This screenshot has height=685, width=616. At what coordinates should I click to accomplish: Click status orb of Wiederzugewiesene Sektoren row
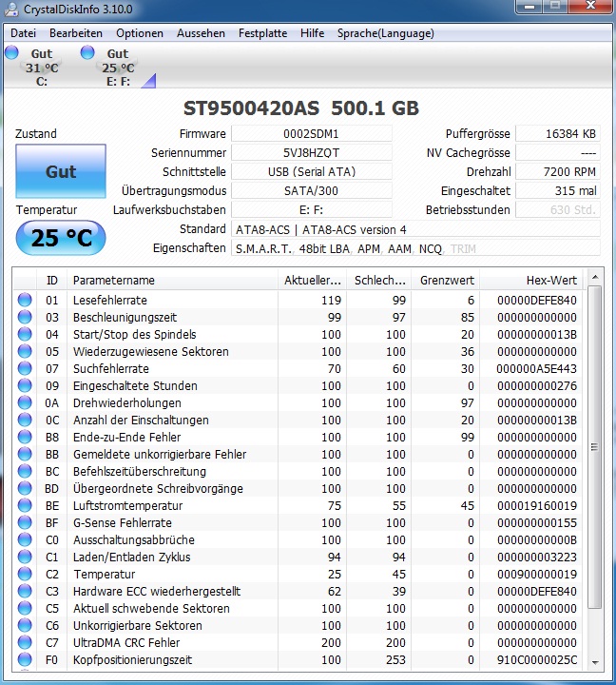[x=25, y=351]
